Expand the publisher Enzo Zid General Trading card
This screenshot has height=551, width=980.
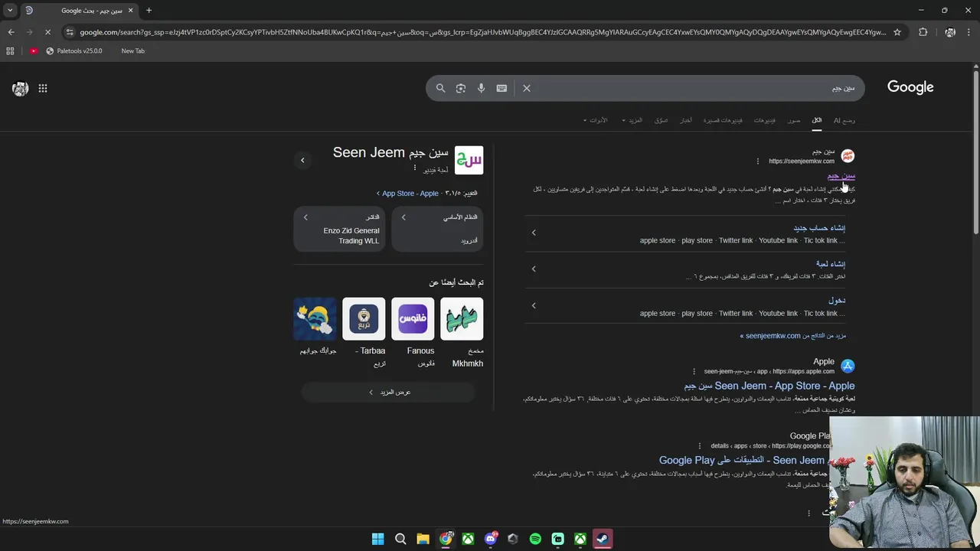click(x=339, y=229)
